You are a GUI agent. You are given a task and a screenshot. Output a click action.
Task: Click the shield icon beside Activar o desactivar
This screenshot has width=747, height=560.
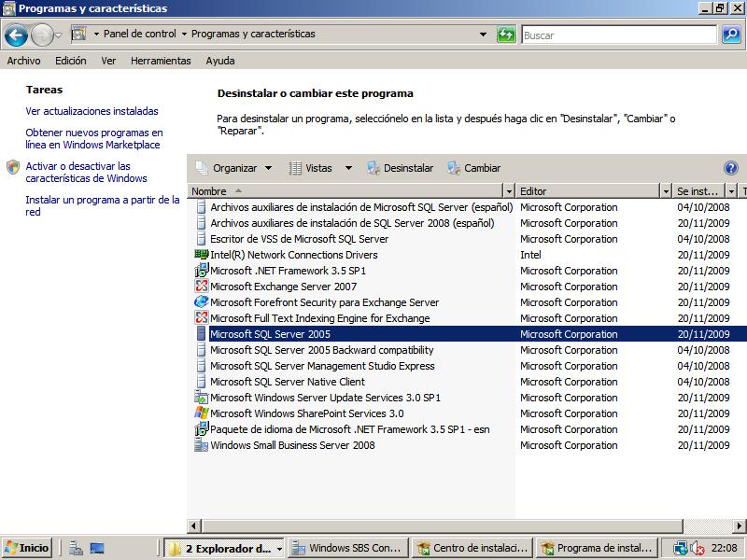pos(13,167)
